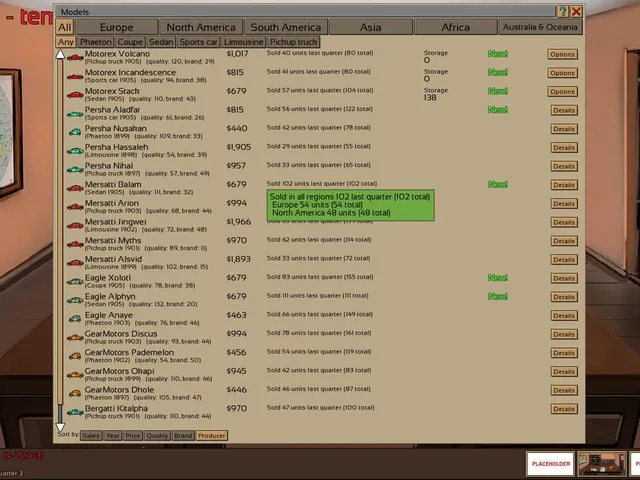Open Options for Motorex Incandescence
Screen dimensions: 640x480
click(x=562, y=73)
